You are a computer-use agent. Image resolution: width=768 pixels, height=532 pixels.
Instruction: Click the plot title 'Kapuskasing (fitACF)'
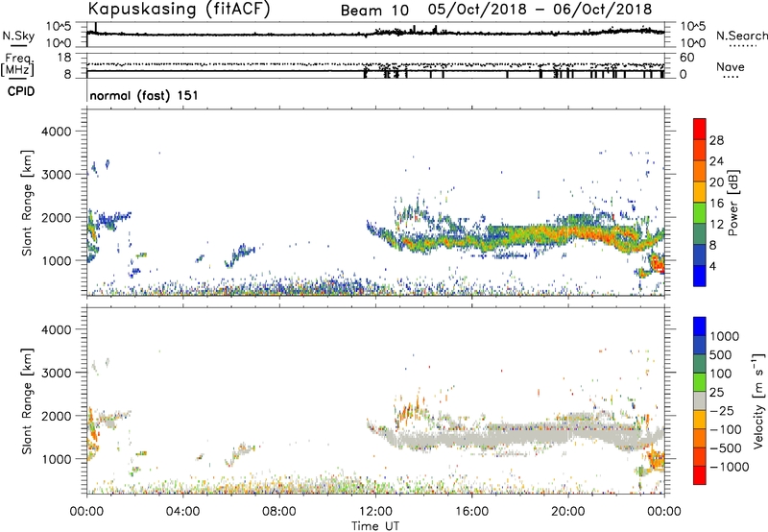click(x=179, y=9)
